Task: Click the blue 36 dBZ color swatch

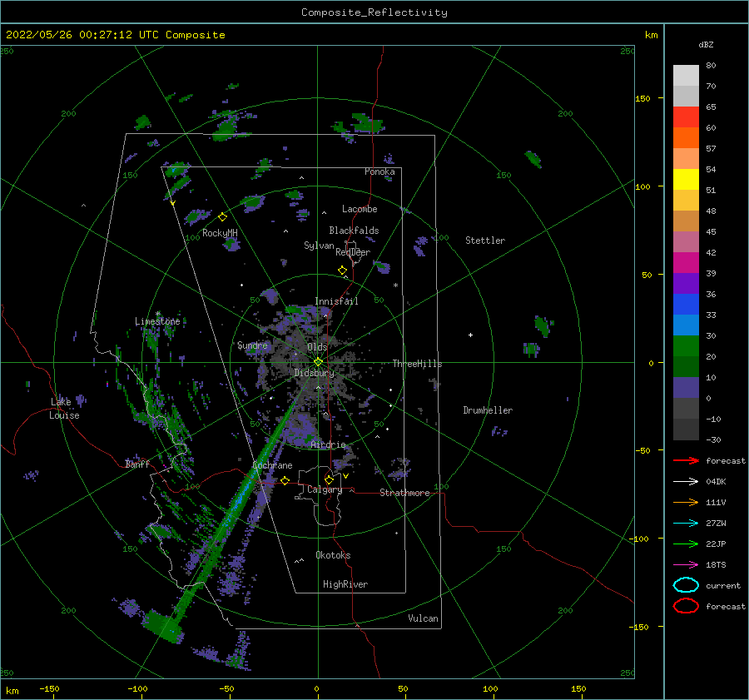Action: click(686, 304)
